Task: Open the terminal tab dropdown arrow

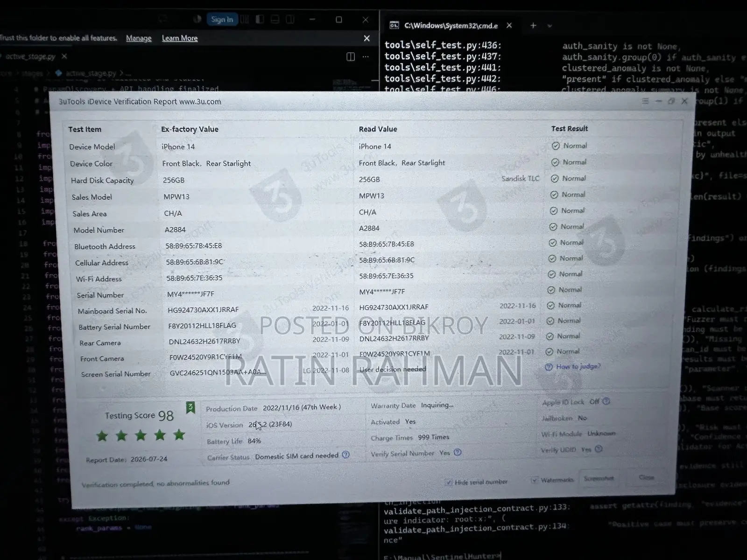Action: click(x=550, y=26)
